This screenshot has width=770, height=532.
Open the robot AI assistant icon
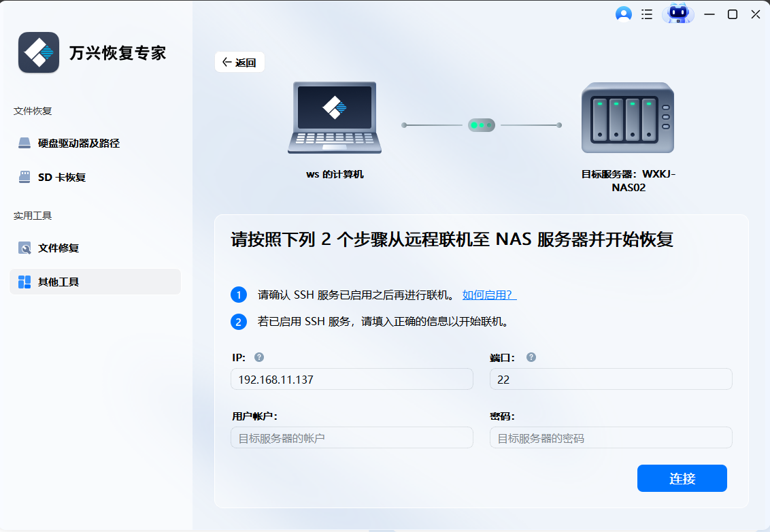[677, 14]
